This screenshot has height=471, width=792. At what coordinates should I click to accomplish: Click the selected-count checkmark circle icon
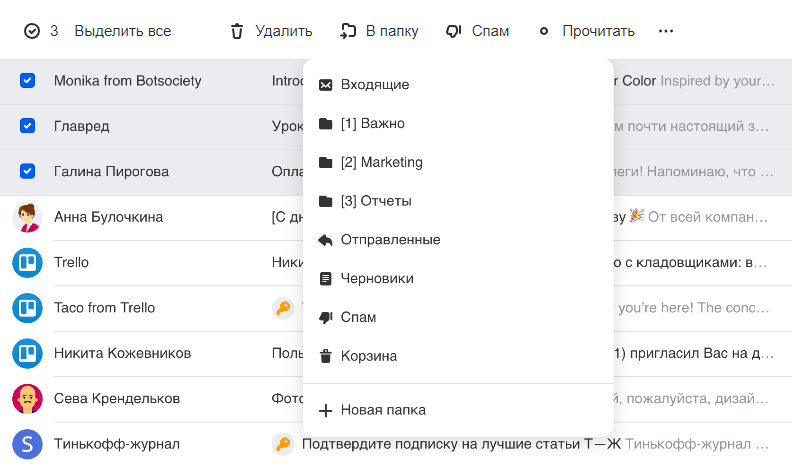click(x=32, y=31)
